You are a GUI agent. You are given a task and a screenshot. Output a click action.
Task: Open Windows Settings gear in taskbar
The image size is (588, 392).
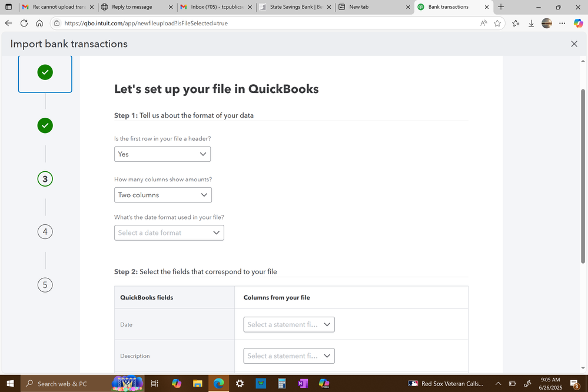tap(240, 384)
